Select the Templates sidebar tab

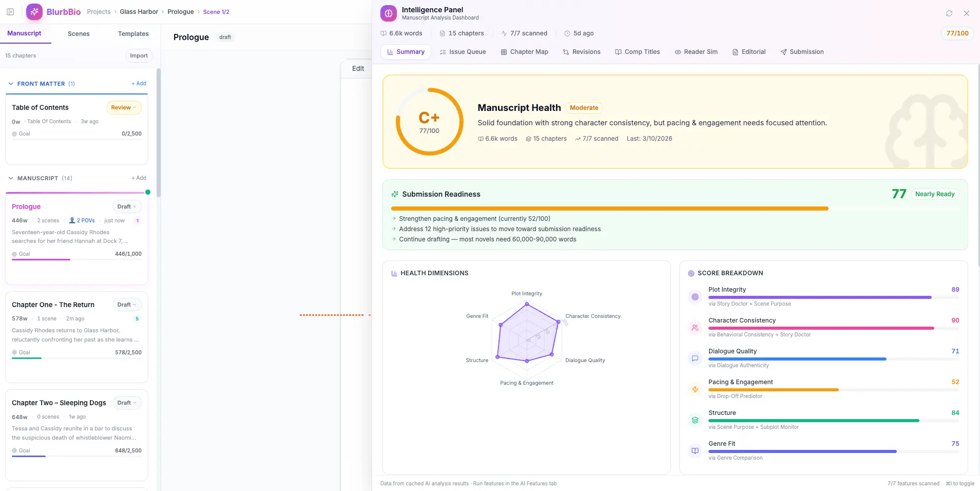point(133,34)
